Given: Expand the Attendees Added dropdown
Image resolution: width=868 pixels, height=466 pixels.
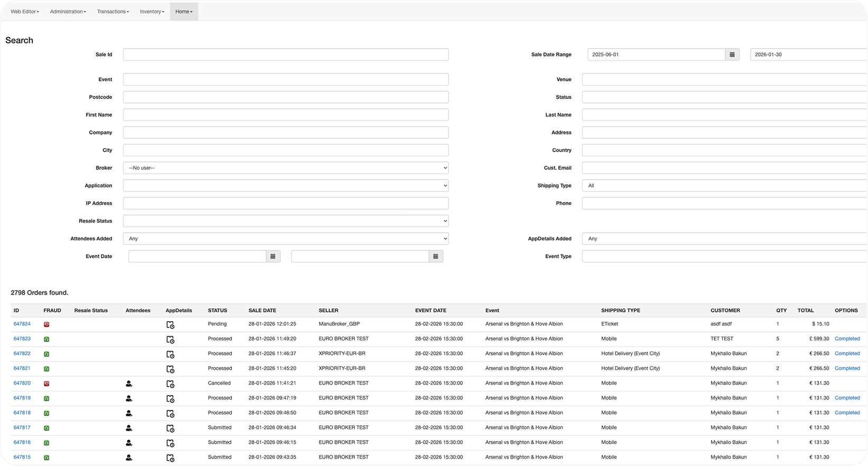Looking at the screenshot, I should tap(286, 239).
